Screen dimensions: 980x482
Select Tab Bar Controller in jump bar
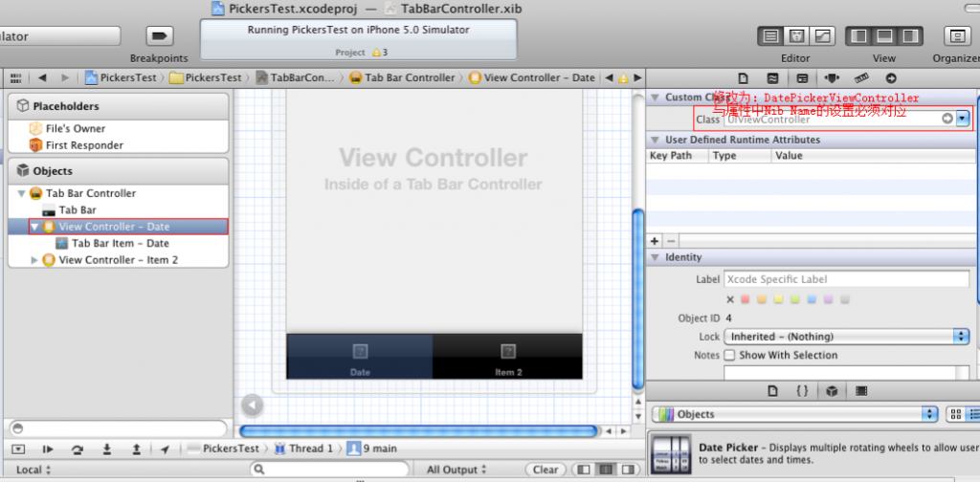coord(402,78)
